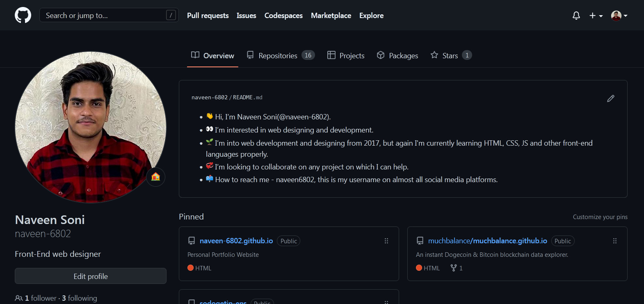Open Issues page

pyautogui.click(x=247, y=16)
